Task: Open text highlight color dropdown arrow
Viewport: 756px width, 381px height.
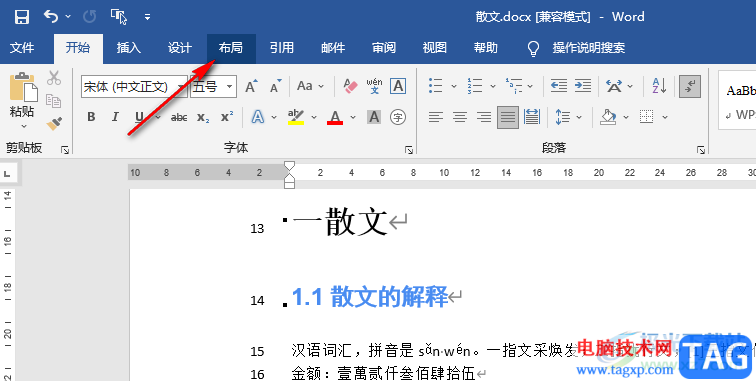Action: (314, 117)
